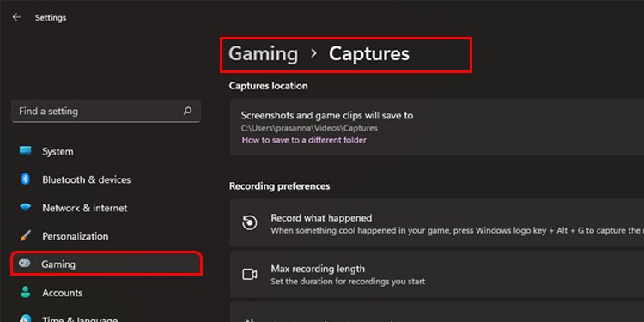644x322 pixels.
Task: Click the Accounts person icon
Action: click(x=26, y=292)
